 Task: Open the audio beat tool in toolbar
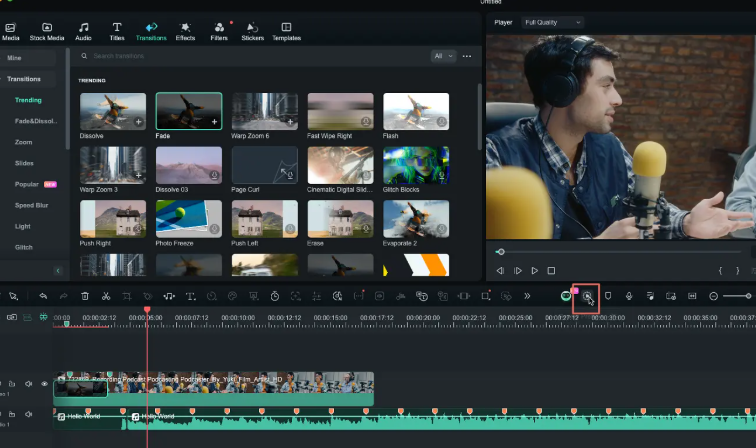169,296
